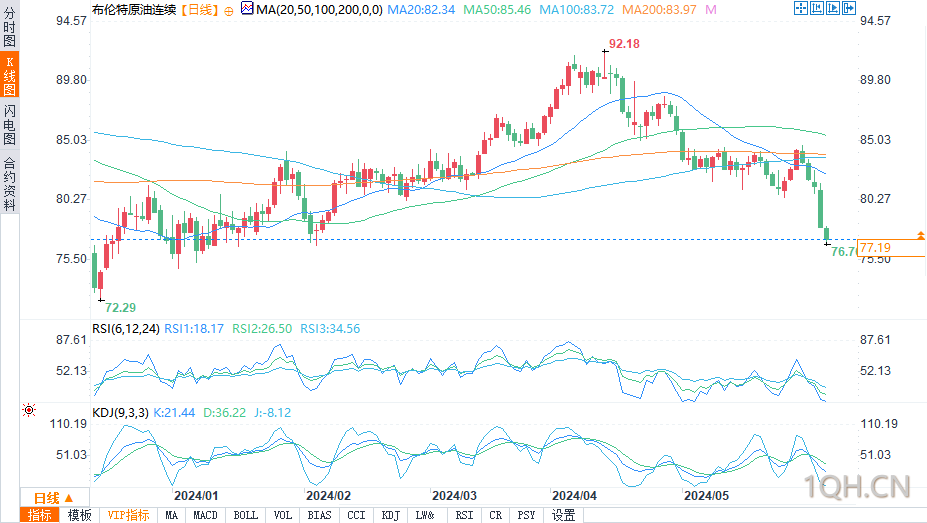Click the J:-8.12 value
This screenshot has width=927, height=523.
(x=273, y=412)
